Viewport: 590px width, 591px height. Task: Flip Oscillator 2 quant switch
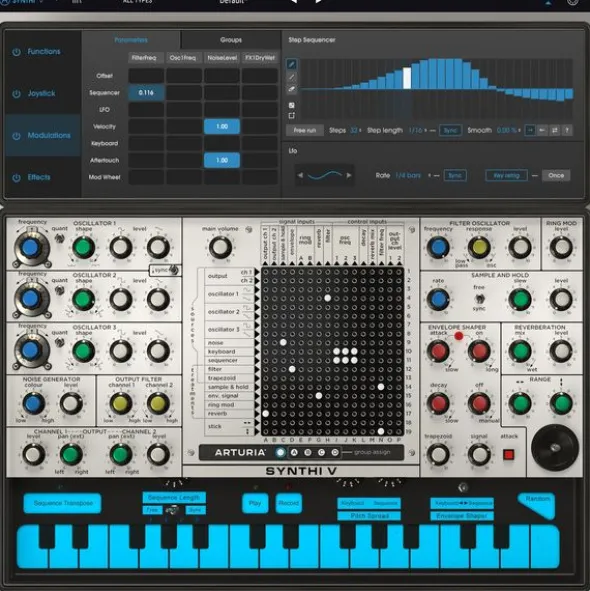click(x=59, y=290)
